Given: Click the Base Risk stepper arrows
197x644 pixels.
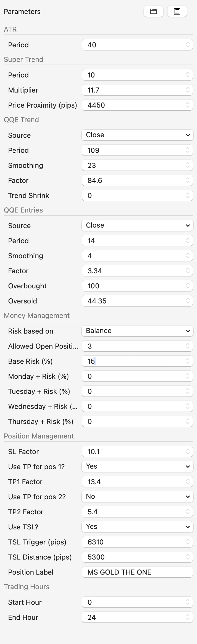Looking at the screenshot, I should pyautogui.click(x=188, y=361).
